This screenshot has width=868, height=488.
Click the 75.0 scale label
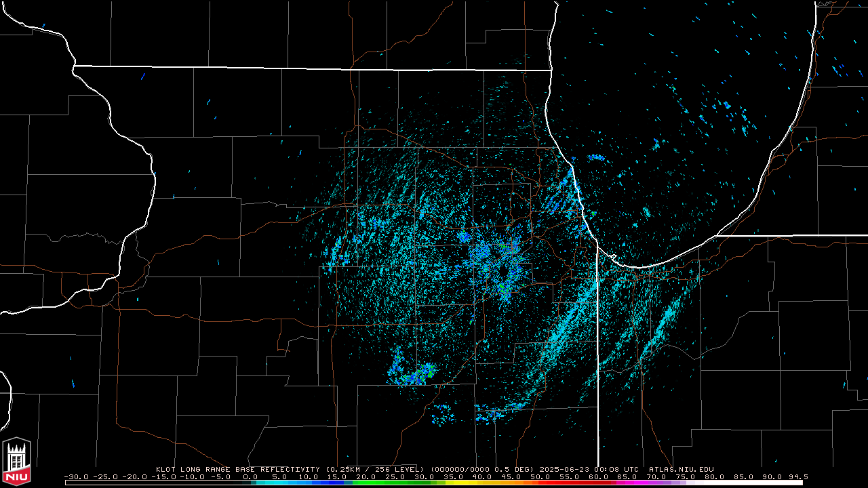tap(687, 476)
